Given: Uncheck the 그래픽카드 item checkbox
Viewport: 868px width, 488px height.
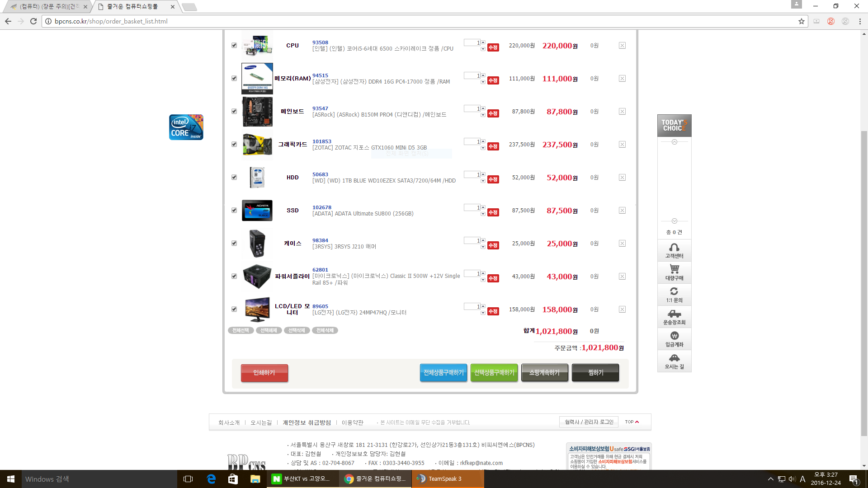Looking at the screenshot, I should pyautogui.click(x=234, y=145).
